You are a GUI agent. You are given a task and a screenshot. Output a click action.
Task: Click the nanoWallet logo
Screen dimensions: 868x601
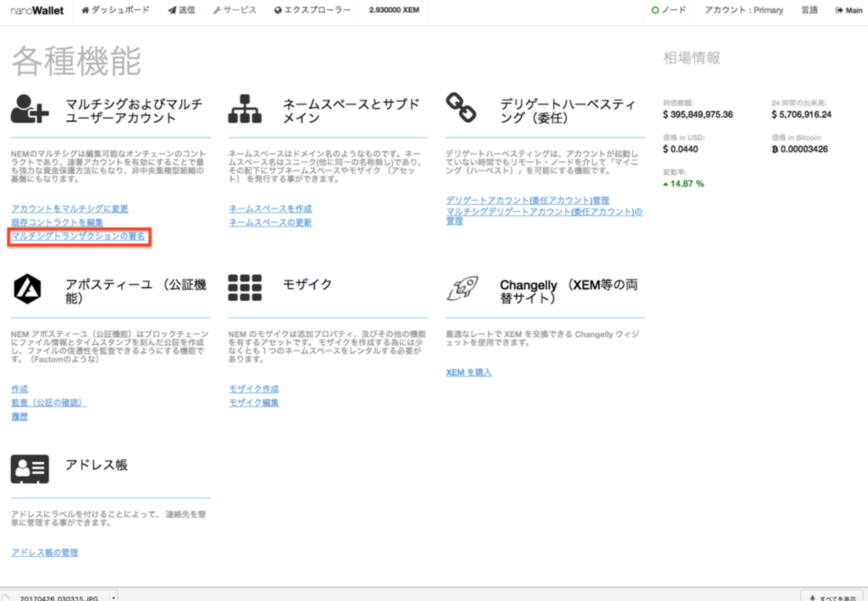coord(37,11)
